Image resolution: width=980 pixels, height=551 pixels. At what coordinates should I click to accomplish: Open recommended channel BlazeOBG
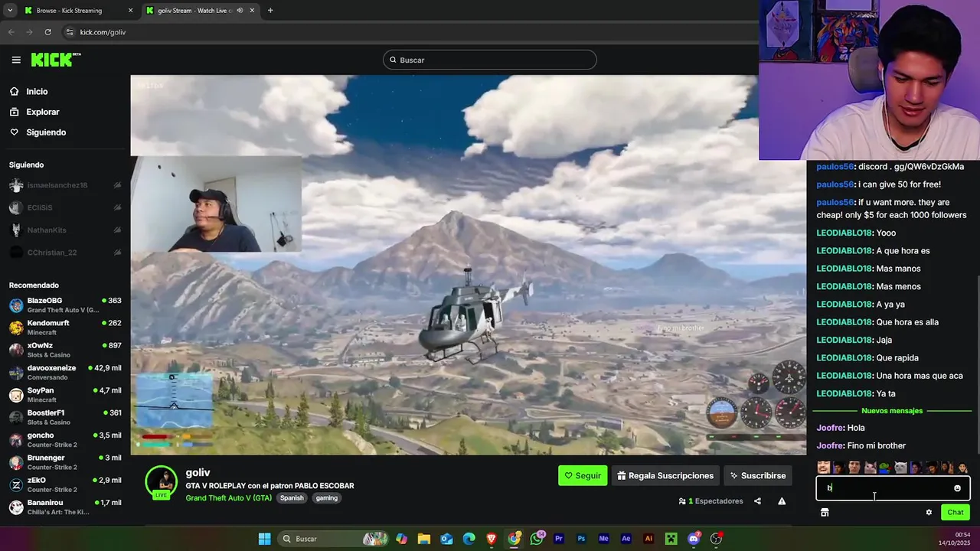pyautogui.click(x=65, y=305)
